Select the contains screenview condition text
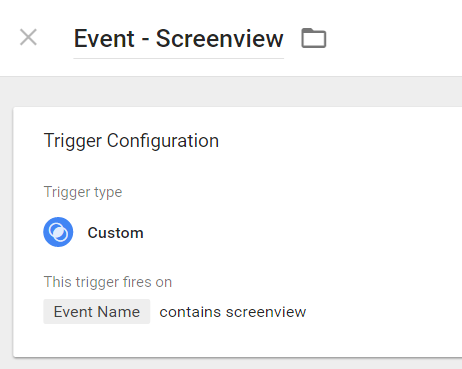Viewport: 462px width, 369px height. pos(233,312)
